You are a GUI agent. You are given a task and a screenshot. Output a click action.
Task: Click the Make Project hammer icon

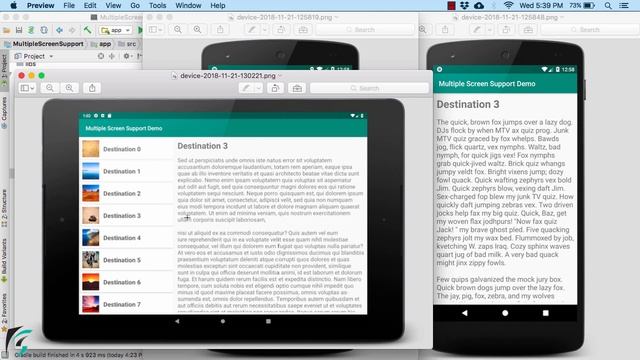tap(87, 30)
